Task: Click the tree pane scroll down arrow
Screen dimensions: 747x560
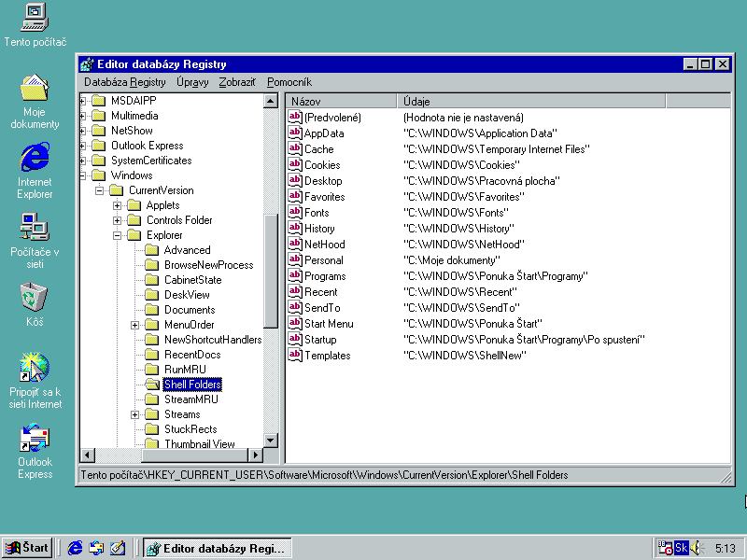Action: click(271, 441)
